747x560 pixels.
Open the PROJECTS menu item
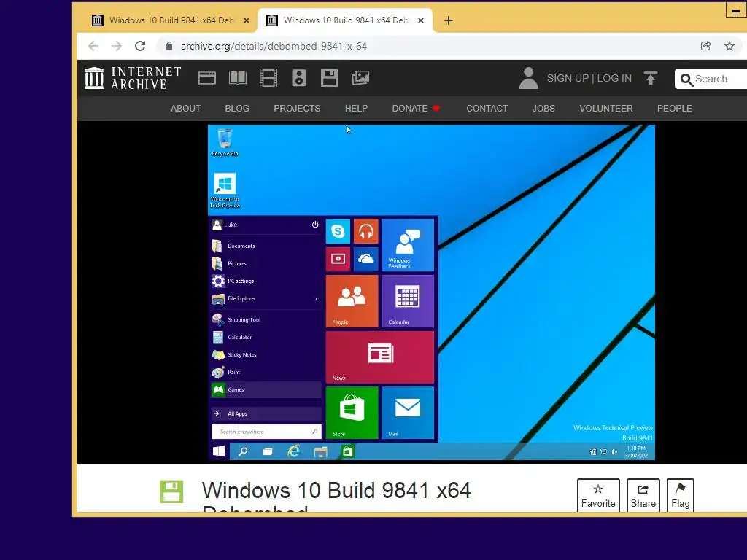tap(297, 109)
